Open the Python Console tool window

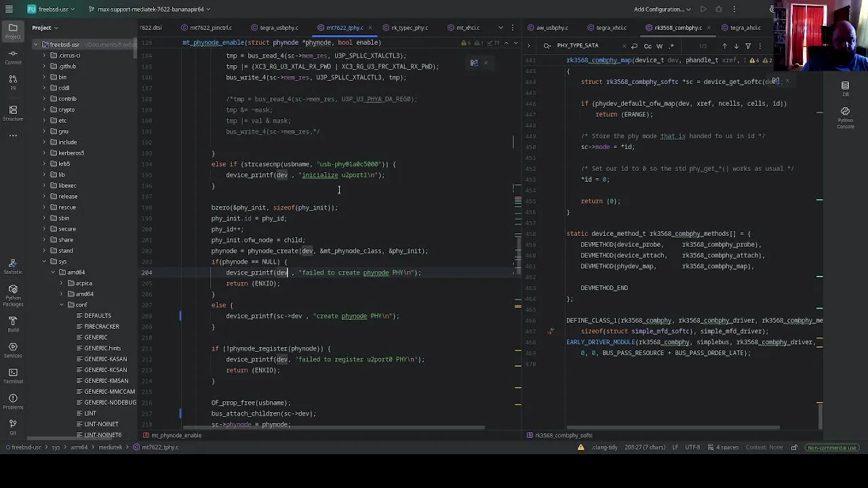[x=845, y=117]
